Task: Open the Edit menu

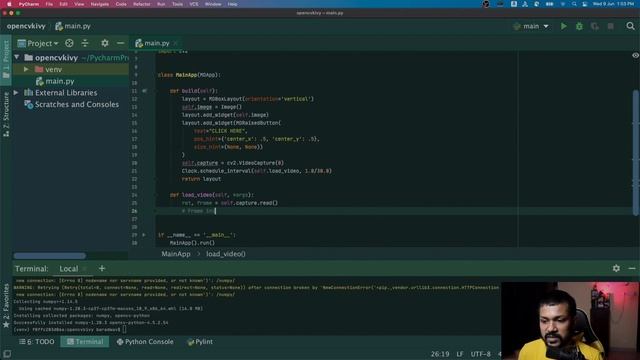Action: click(x=63, y=4)
